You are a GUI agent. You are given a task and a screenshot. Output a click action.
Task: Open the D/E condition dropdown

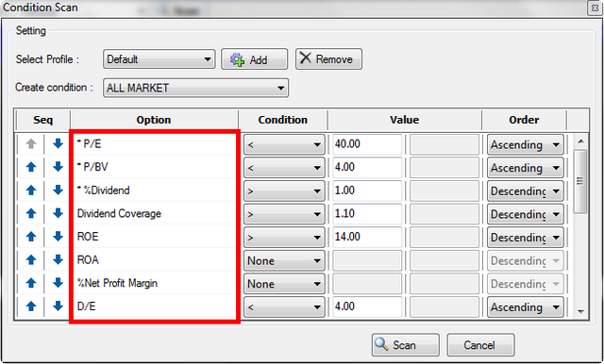point(284,307)
